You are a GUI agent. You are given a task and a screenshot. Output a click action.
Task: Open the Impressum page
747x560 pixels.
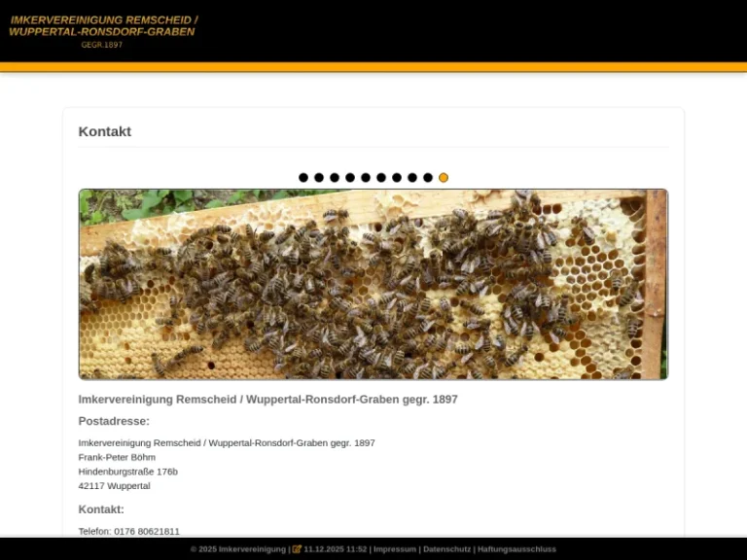point(395,549)
